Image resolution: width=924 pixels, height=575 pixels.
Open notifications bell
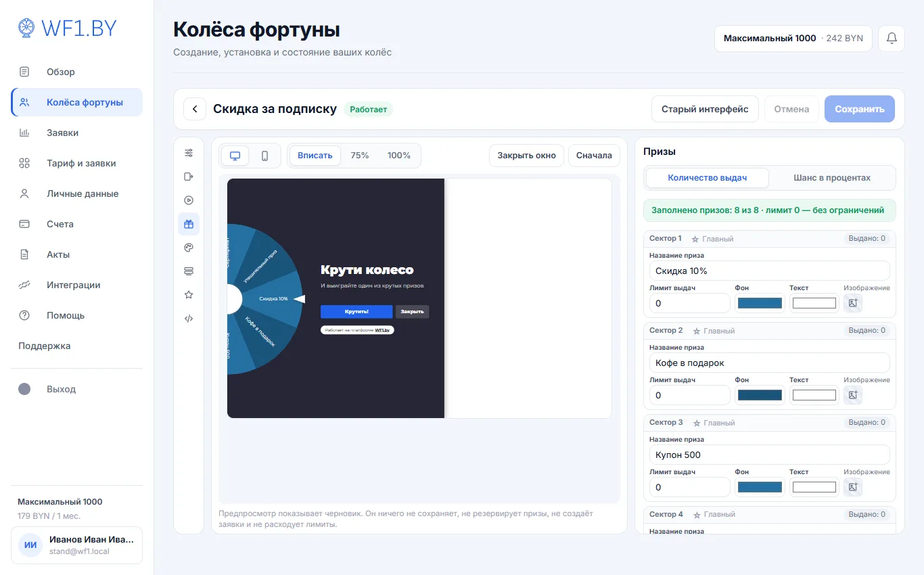[x=892, y=39]
